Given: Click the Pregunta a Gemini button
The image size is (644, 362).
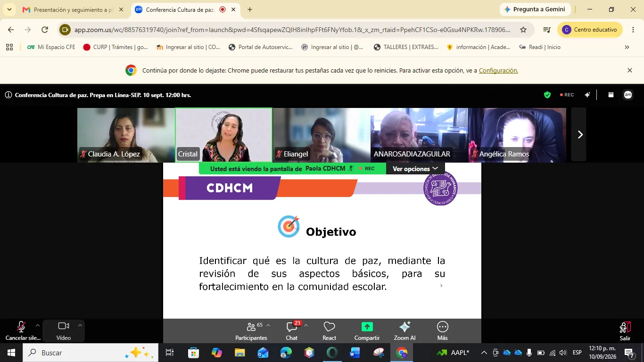Looking at the screenshot, I should [x=535, y=9].
